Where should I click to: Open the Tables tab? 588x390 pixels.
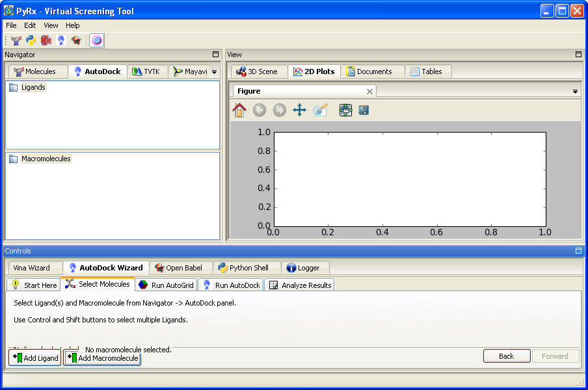[x=428, y=71]
